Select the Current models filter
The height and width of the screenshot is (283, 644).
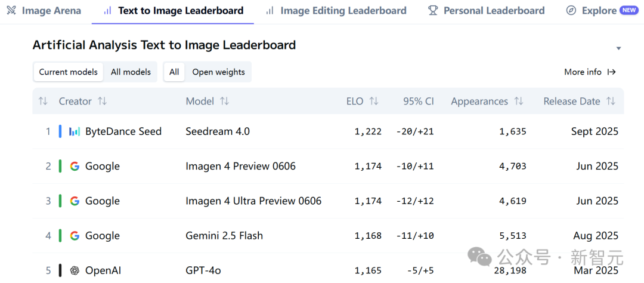(x=68, y=72)
